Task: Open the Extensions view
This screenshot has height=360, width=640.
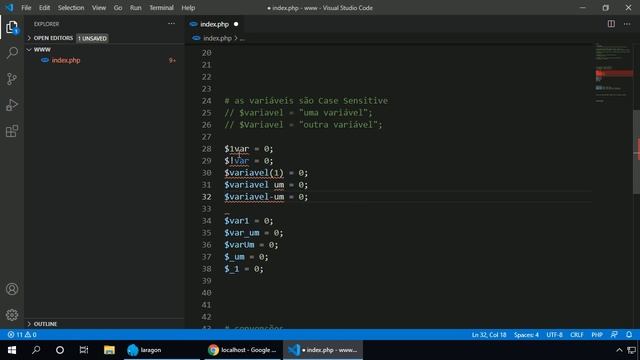Action: click(x=12, y=131)
